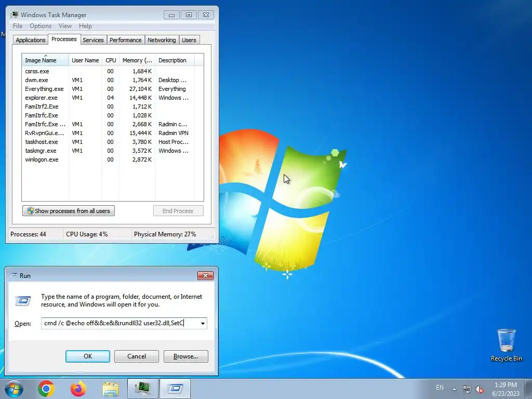
Task: Select the dwm.exe process row
Action: [108, 80]
